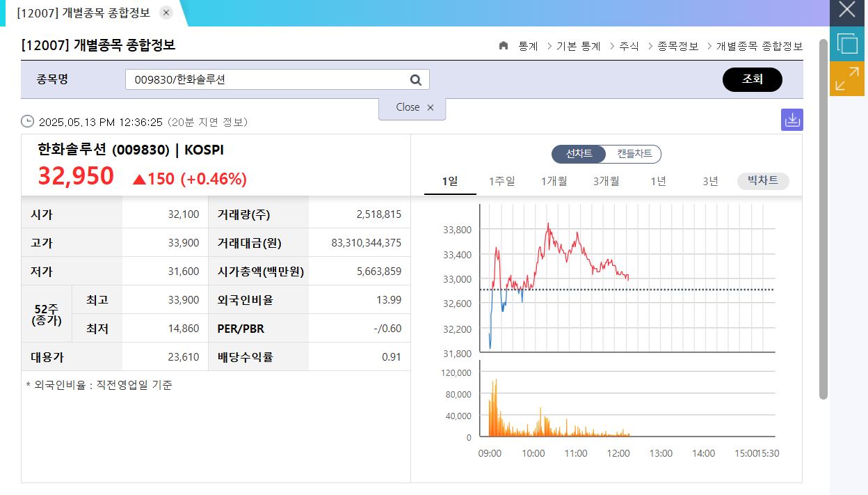Viewport: 868px width, 495px height.
Task: Dismiss the Close popup notification
Action: (430, 108)
